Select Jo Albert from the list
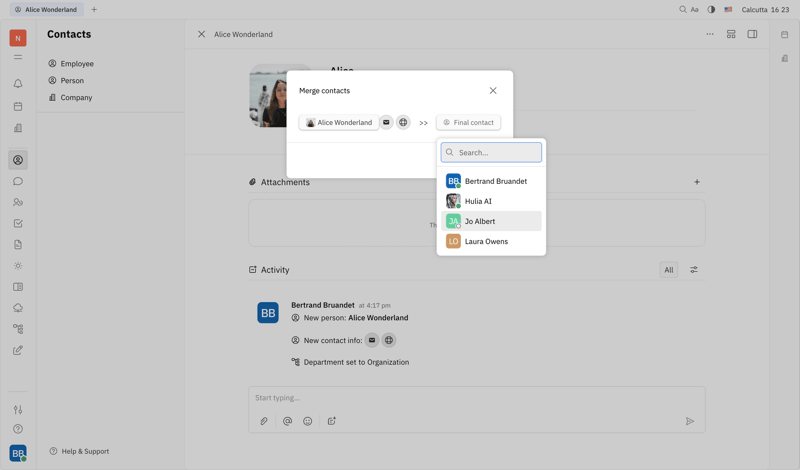 491,221
